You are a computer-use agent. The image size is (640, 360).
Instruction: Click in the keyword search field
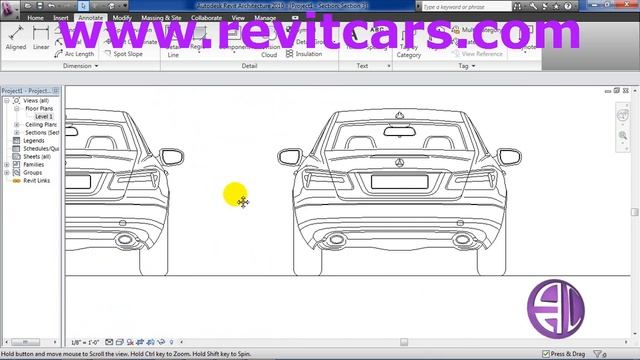(x=467, y=7)
